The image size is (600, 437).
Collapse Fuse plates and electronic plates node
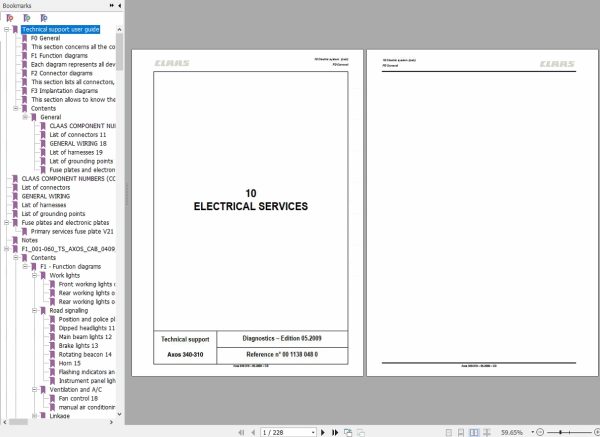click(7, 223)
